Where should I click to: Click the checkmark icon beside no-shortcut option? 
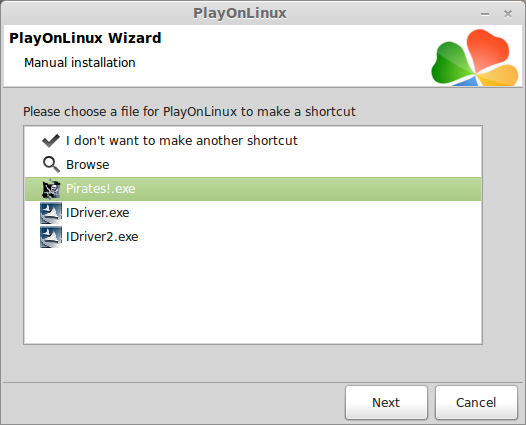pyautogui.click(x=51, y=141)
